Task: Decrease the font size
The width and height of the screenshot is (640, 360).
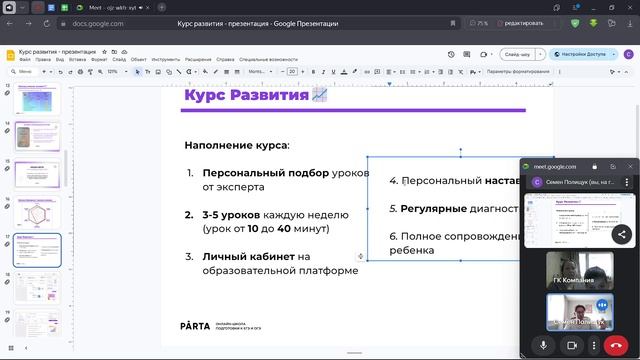Action: pos(282,72)
